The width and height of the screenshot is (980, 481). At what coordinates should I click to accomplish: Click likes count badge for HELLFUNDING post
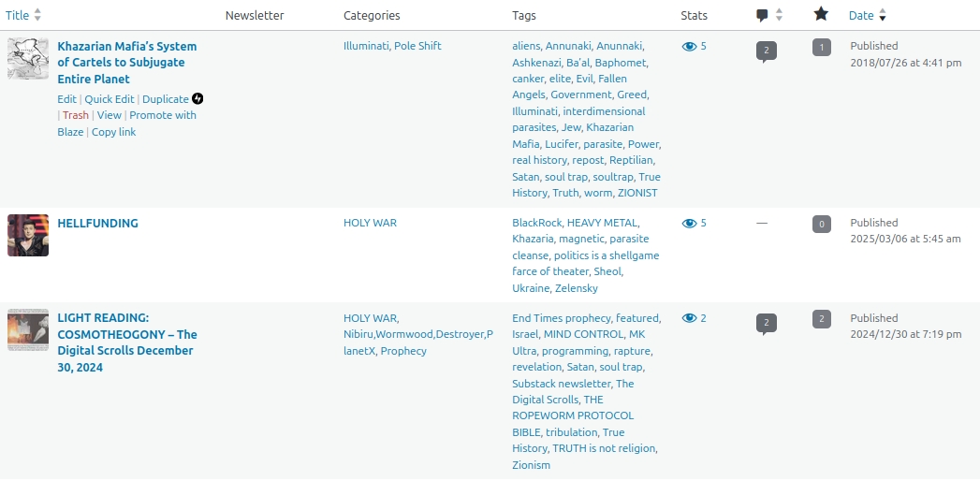pyautogui.click(x=821, y=224)
